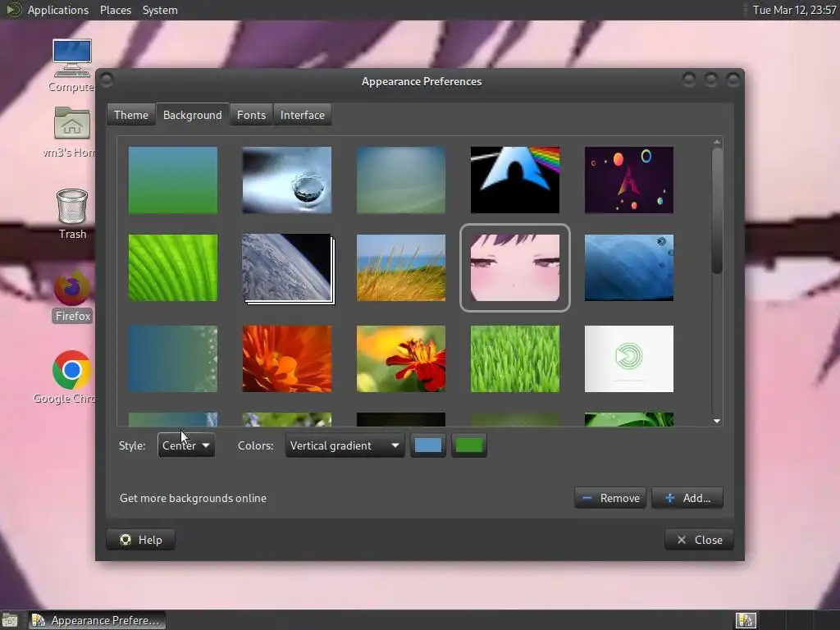
Task: Switch to the Theme tab
Action: point(131,115)
